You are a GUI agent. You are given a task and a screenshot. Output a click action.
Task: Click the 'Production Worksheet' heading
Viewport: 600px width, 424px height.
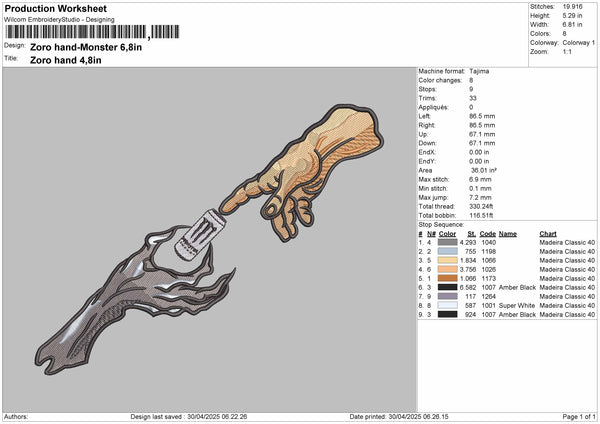[x=56, y=9]
